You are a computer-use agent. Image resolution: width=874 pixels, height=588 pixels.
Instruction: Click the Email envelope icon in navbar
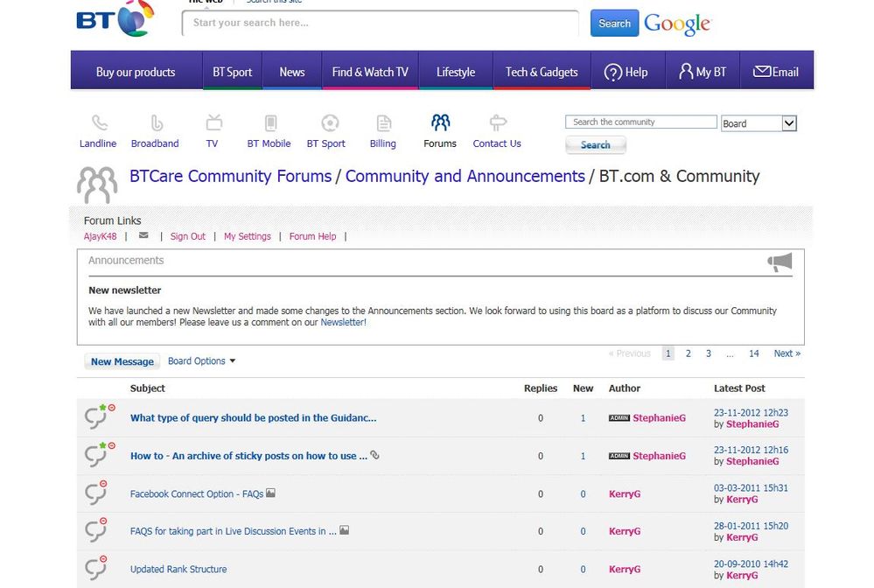(x=762, y=72)
